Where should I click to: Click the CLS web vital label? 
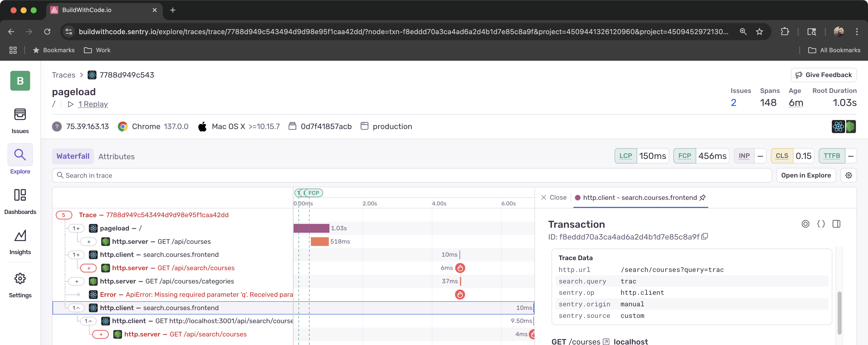click(x=782, y=156)
